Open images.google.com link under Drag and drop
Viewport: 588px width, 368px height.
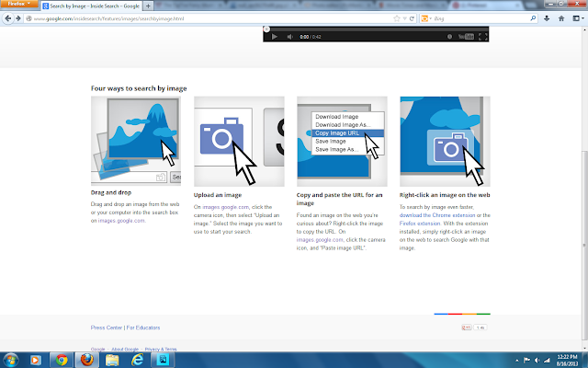121,221
